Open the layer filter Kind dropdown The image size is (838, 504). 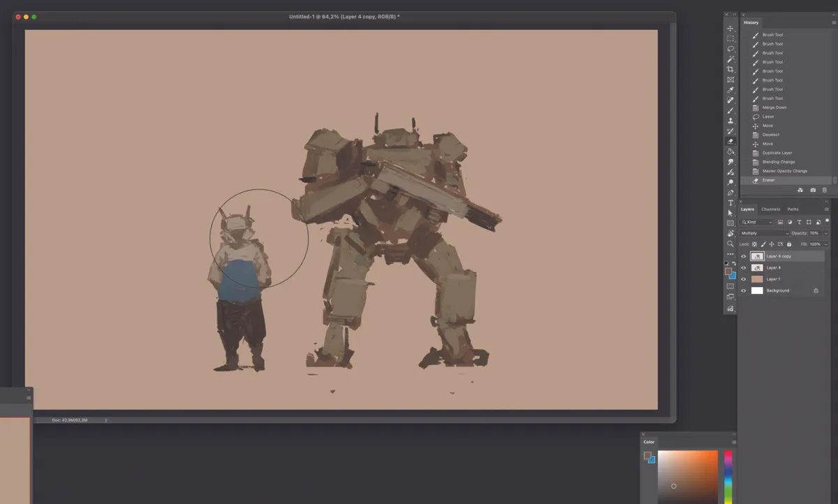point(757,222)
